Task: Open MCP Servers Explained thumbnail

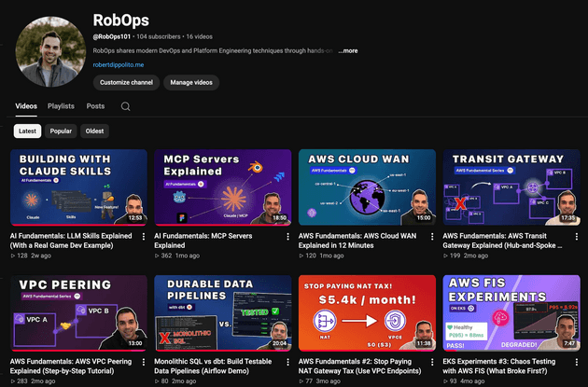Action: click(223, 187)
